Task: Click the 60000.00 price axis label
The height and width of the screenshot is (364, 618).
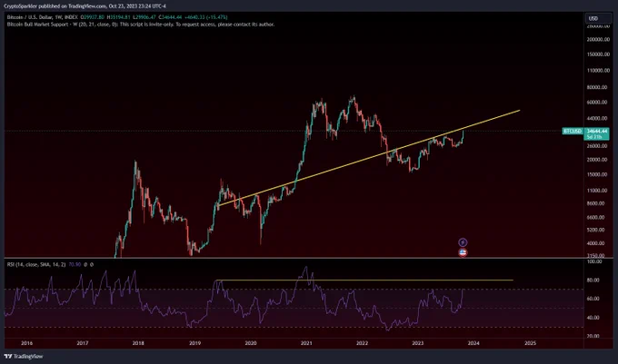Action: [598, 102]
